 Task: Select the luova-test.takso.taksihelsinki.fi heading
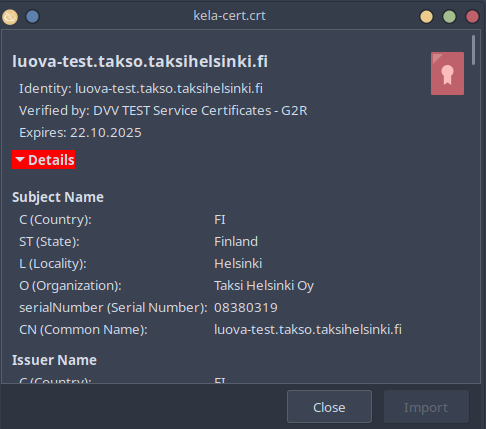click(x=140, y=61)
